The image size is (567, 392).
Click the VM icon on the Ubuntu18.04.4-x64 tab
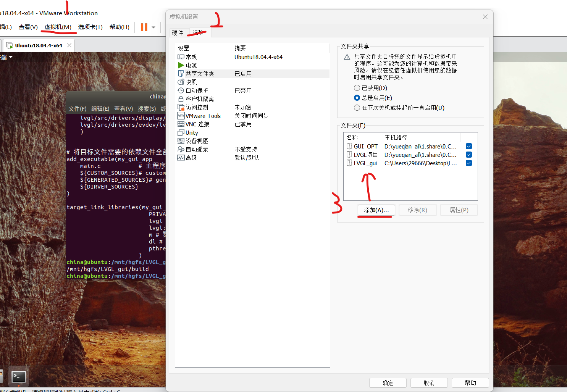coord(10,45)
